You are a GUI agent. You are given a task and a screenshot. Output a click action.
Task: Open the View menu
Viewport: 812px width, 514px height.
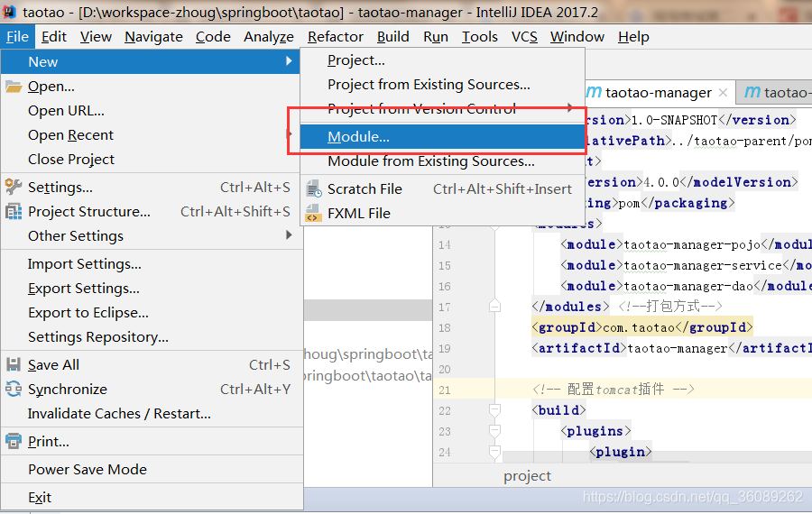[96, 37]
